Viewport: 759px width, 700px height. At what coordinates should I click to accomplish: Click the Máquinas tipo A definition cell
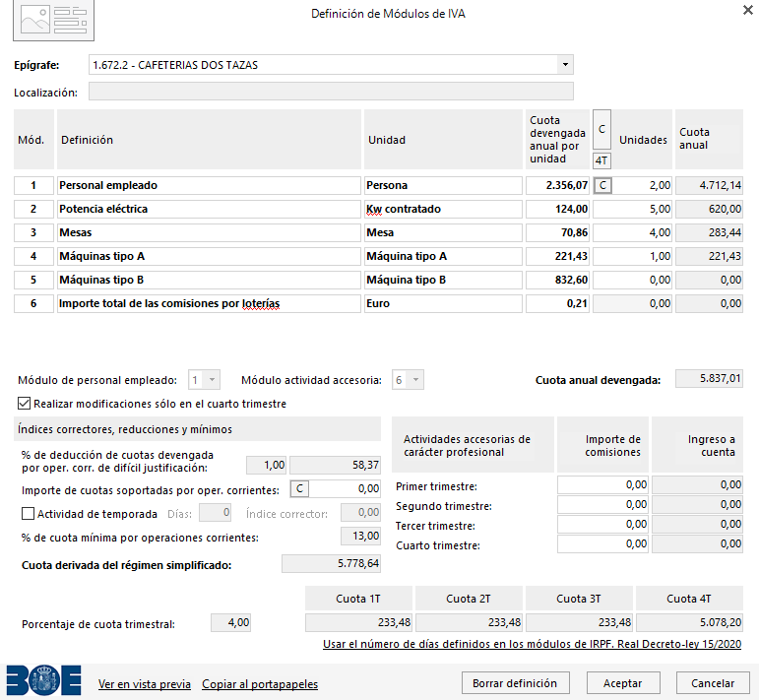coord(209,257)
